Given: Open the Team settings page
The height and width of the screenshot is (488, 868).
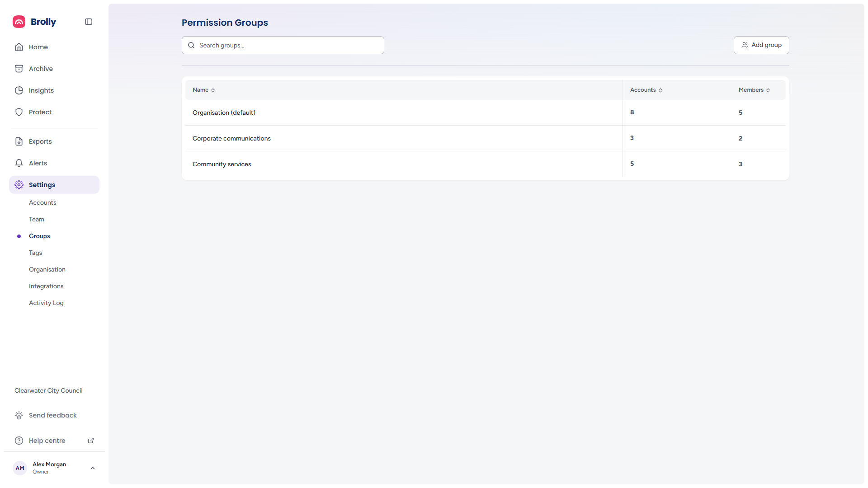Looking at the screenshot, I should coord(37,219).
